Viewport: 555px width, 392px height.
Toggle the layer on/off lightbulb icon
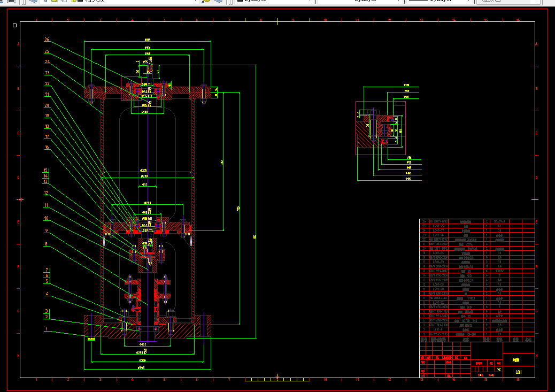click(47, 1)
